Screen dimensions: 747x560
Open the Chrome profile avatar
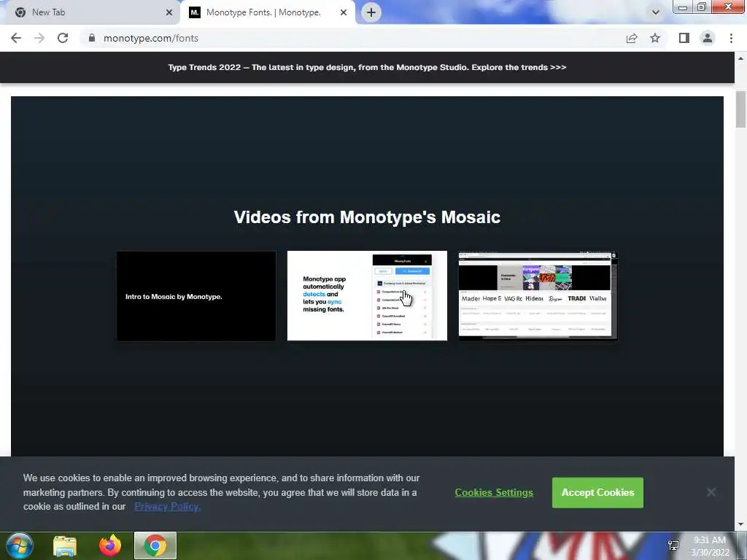coord(708,38)
